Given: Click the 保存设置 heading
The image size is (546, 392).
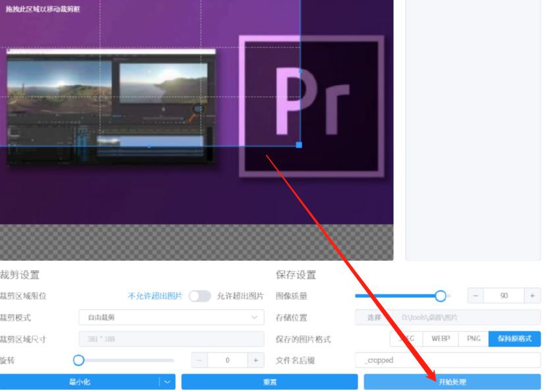Looking at the screenshot, I should click(x=296, y=275).
